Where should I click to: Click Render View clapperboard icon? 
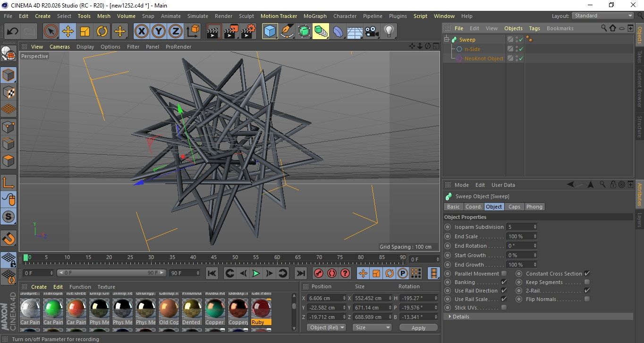[214, 32]
